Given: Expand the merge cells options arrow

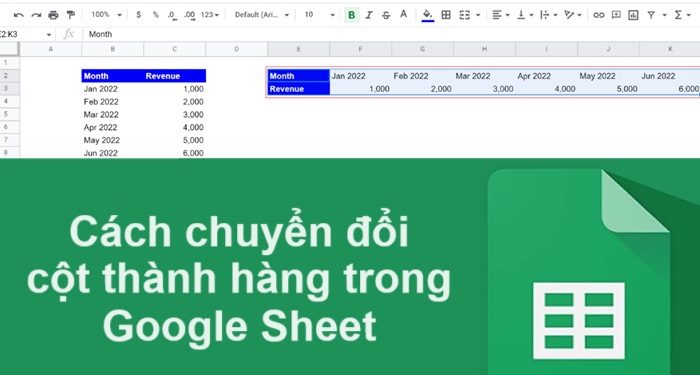Looking at the screenshot, I should (478, 15).
